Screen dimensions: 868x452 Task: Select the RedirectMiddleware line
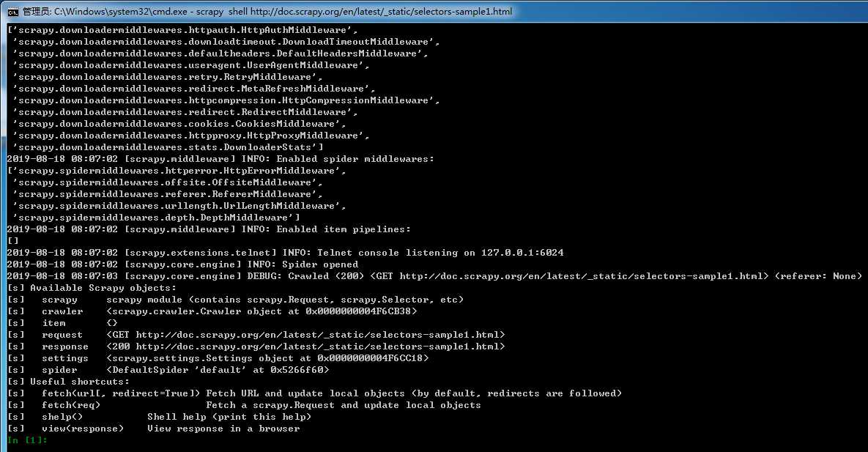[x=185, y=112]
